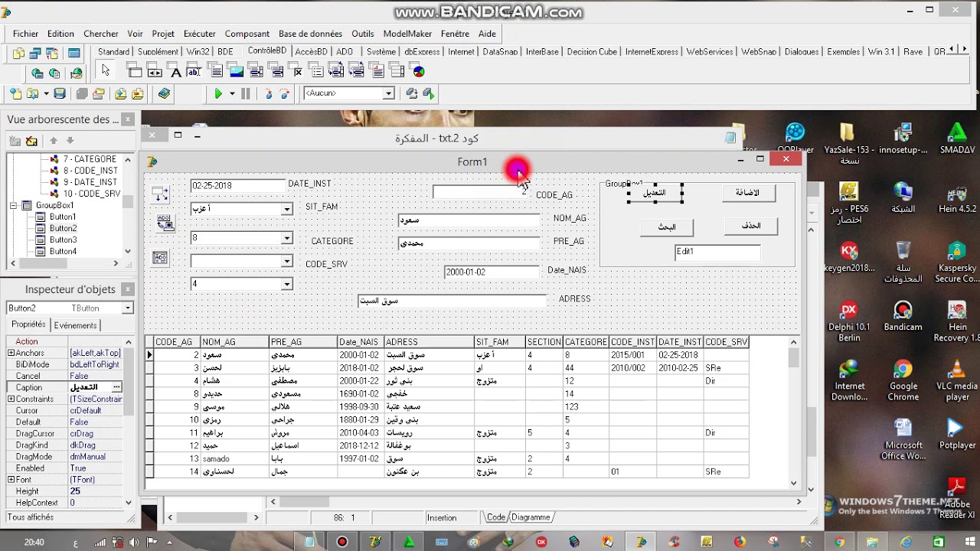Switch to the Diagramme tab in the editor
Screen dimensions: 980x551
tap(531, 517)
